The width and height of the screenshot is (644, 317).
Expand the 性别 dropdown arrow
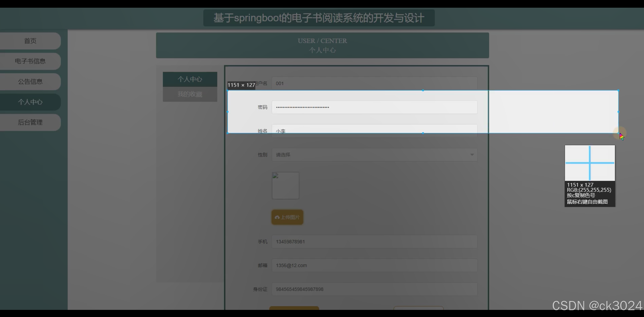[x=472, y=155]
